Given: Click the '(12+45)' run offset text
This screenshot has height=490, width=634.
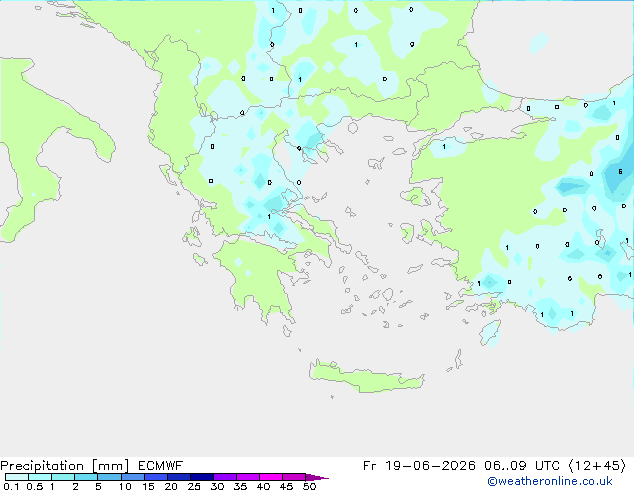Looking at the screenshot, I should (597, 466).
